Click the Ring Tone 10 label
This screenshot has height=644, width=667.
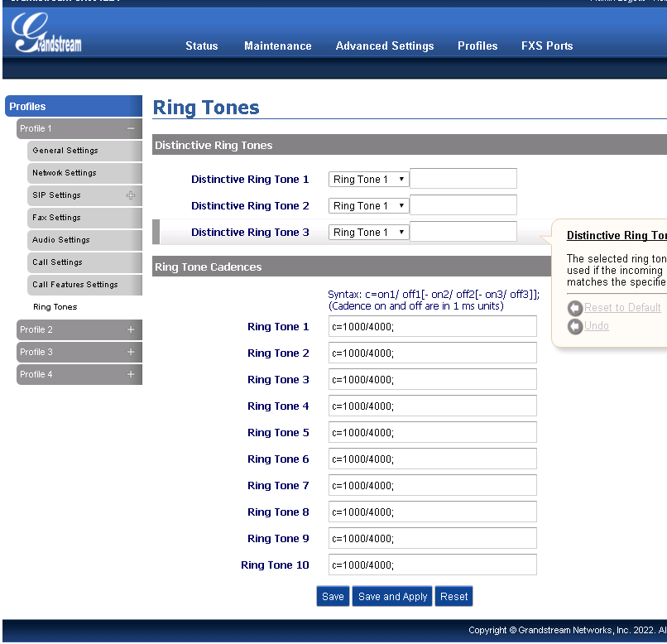coord(275,565)
